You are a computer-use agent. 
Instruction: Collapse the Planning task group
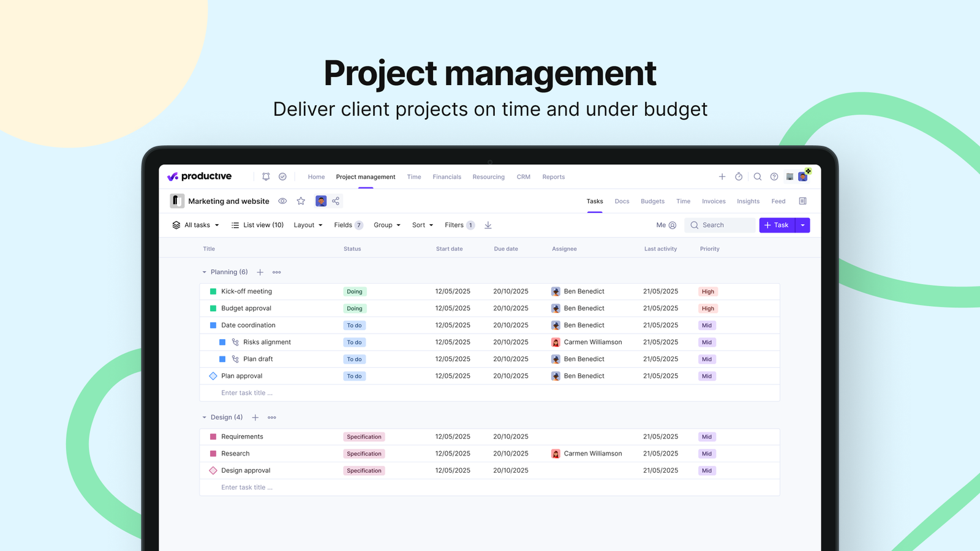[205, 272]
